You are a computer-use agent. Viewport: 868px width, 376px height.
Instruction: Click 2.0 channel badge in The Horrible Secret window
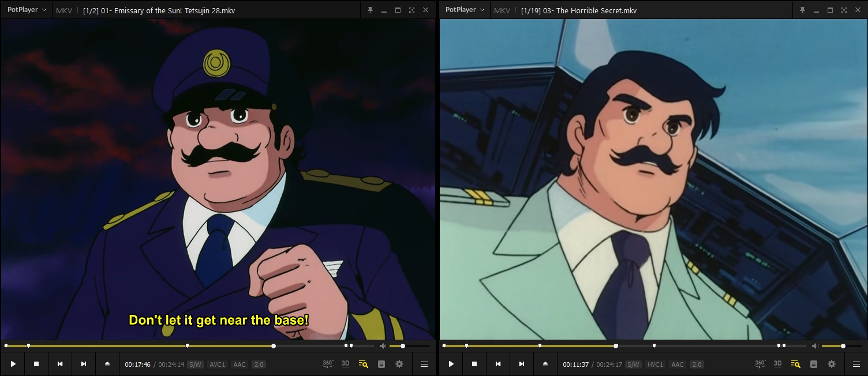point(697,364)
